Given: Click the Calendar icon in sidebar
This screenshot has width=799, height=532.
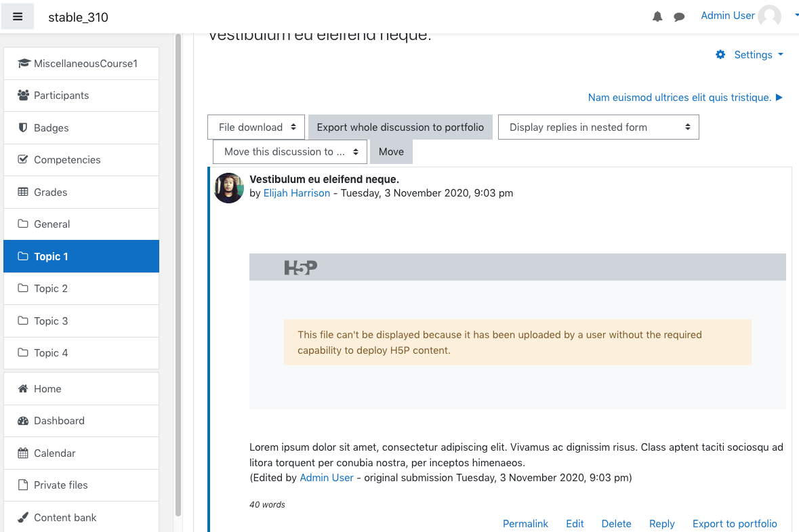Looking at the screenshot, I should (23, 453).
